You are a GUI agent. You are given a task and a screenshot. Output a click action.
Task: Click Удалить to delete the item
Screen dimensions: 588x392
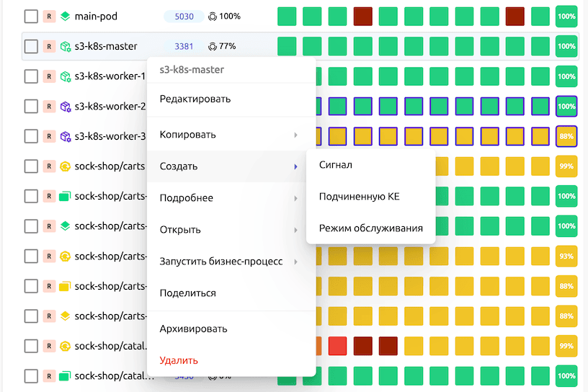click(179, 360)
